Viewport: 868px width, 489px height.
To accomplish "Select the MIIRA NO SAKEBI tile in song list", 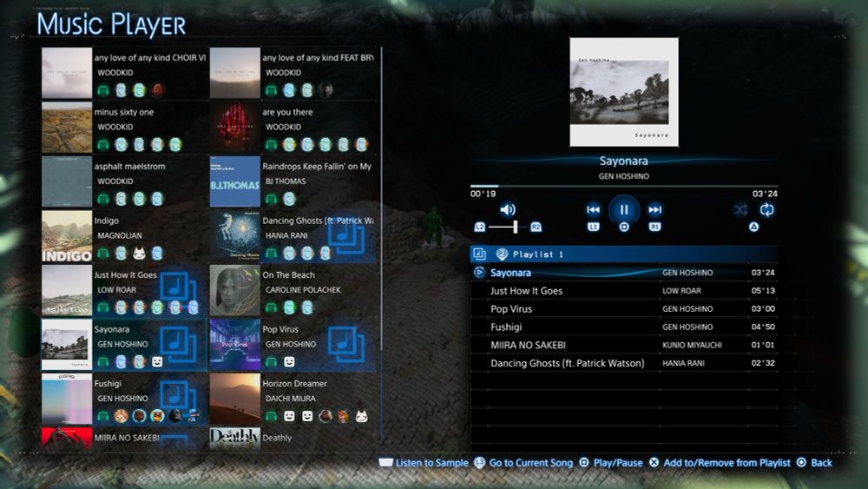I will coord(124,438).
